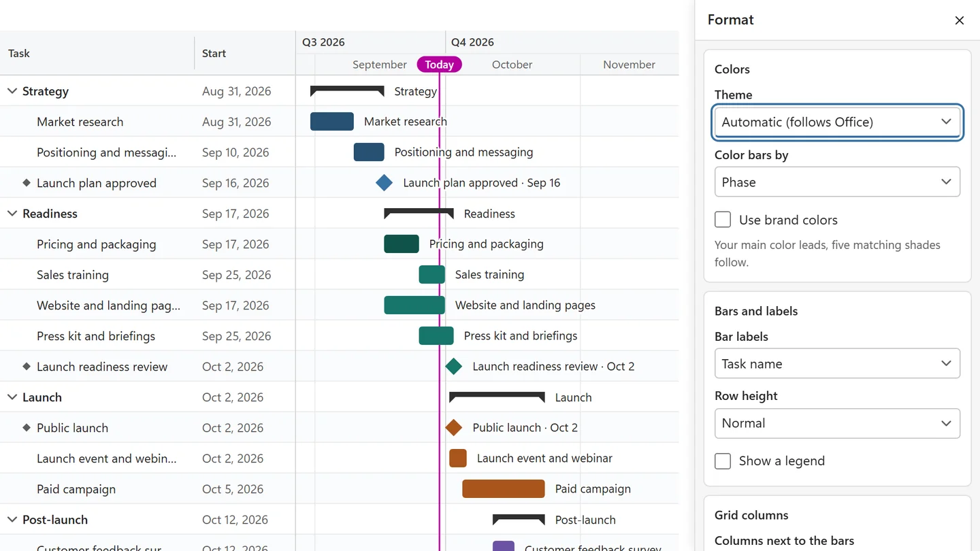Click the Q4 2026 quarter header

pos(472,42)
